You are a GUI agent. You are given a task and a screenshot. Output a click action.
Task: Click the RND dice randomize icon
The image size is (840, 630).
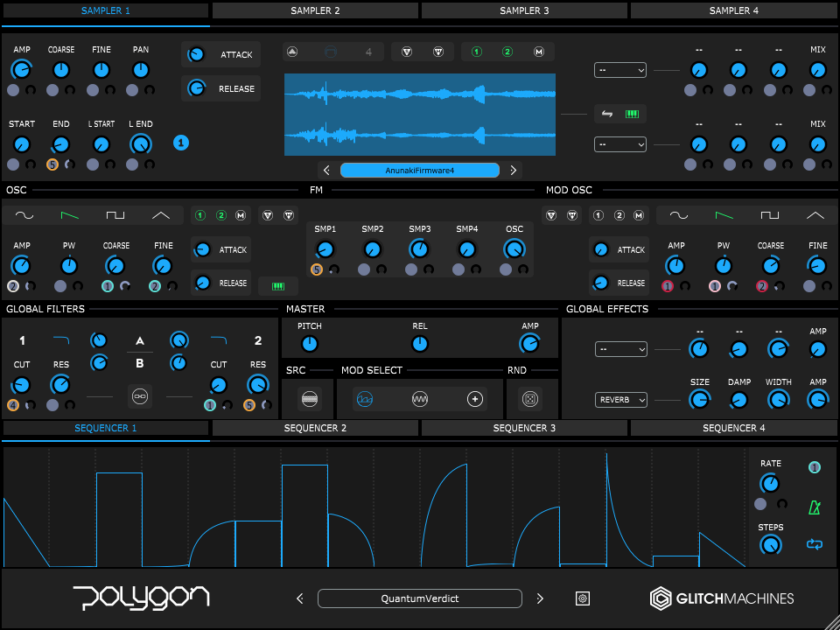(x=530, y=399)
